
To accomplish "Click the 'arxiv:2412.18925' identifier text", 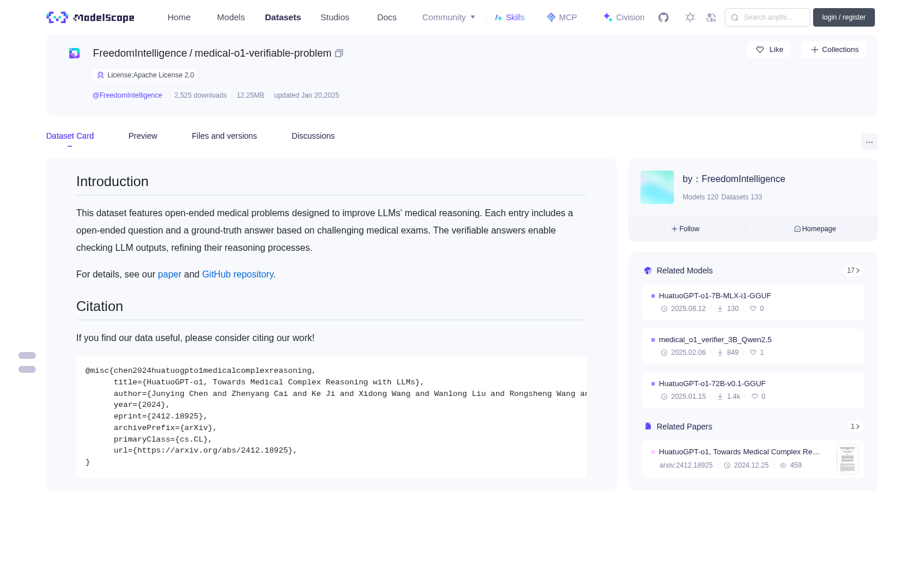I will [686, 465].
